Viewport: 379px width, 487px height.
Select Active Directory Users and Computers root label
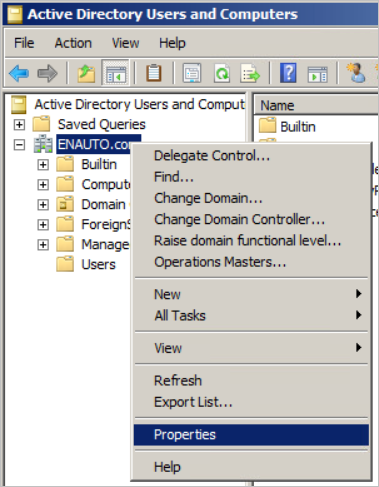pyautogui.click(x=140, y=104)
